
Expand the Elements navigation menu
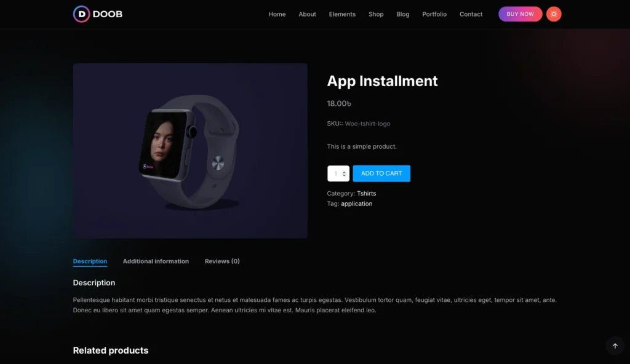coord(342,14)
